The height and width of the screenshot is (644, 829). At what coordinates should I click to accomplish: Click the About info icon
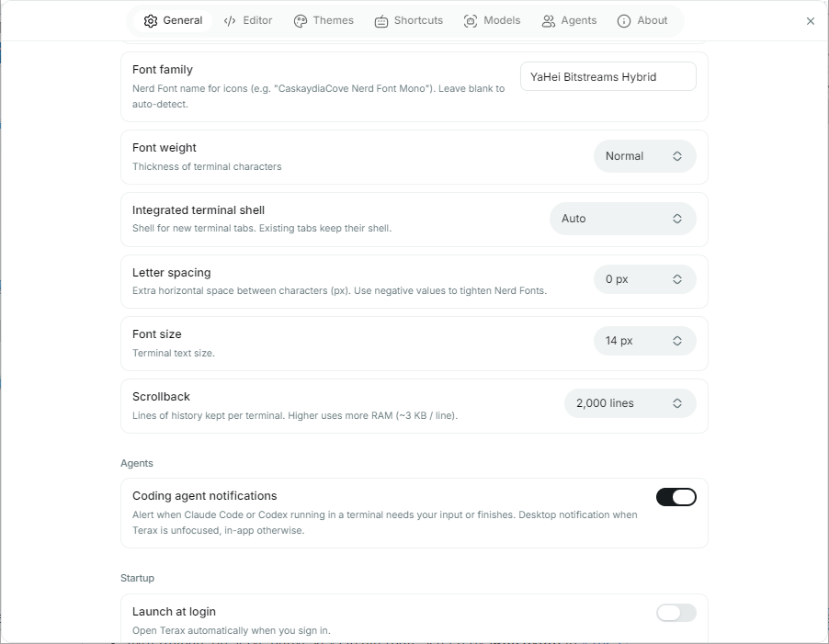(x=624, y=21)
